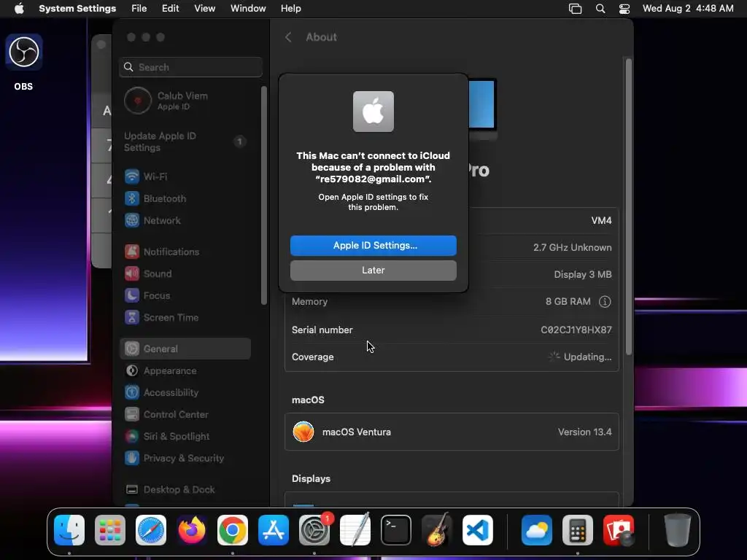Open Terminal from the Dock
This screenshot has width=747, height=560.
[396, 530]
